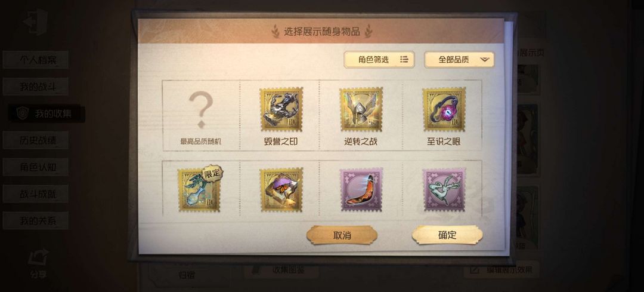Select the 至识之眼 eye accessory stamp
Viewport: 644px width, 292px height.
(444, 109)
